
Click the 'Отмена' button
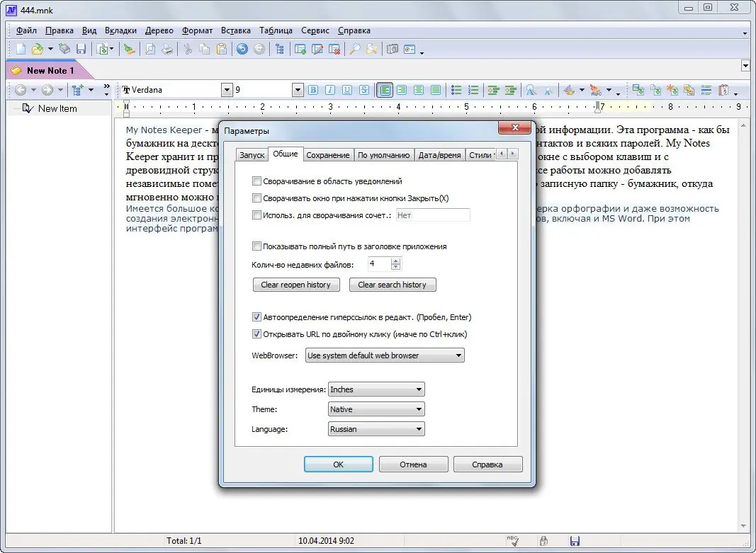(413, 464)
